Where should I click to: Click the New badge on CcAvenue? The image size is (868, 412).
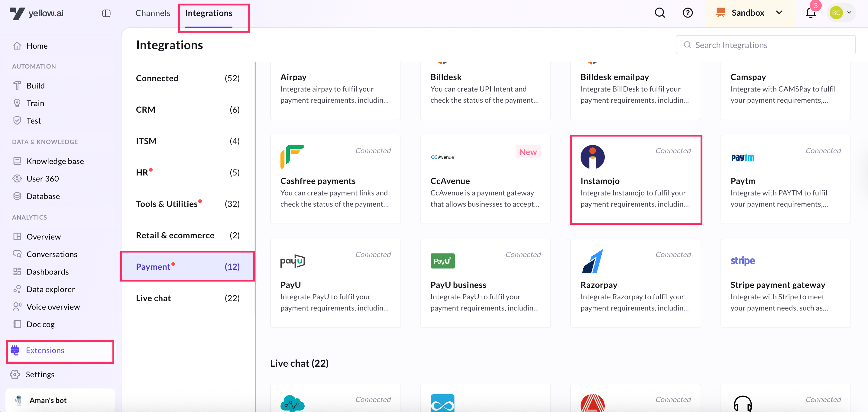528,152
